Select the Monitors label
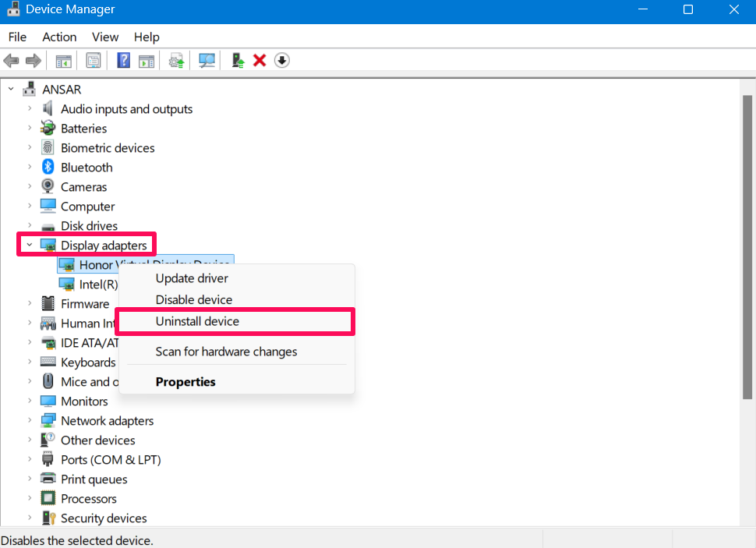This screenshot has height=548, width=756. point(84,401)
